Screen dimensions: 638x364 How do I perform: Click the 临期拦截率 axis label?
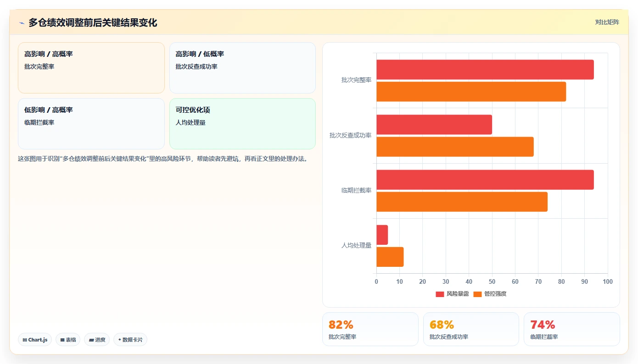[356, 190]
